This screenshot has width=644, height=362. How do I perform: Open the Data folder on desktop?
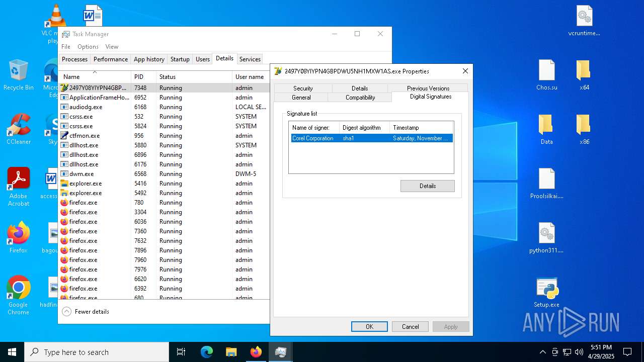coord(547,130)
